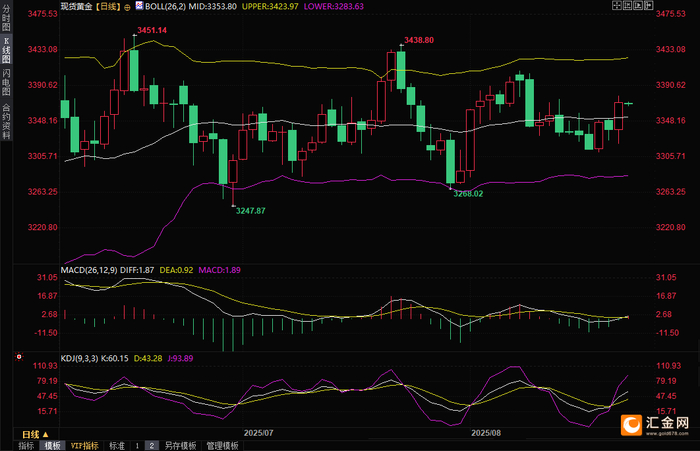700x451 pixels.
Task: Click the BOLL indicator chart icon
Action: point(139,5)
